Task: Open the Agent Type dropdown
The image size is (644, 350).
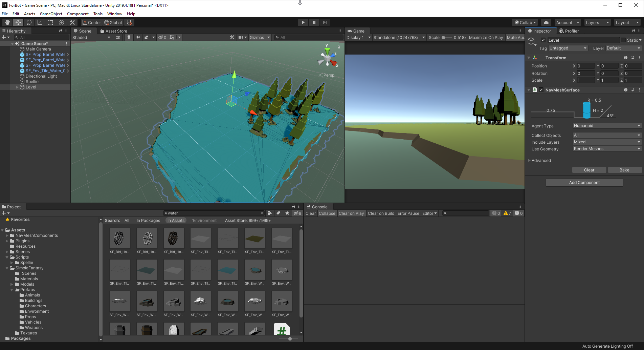Action: [x=607, y=126]
